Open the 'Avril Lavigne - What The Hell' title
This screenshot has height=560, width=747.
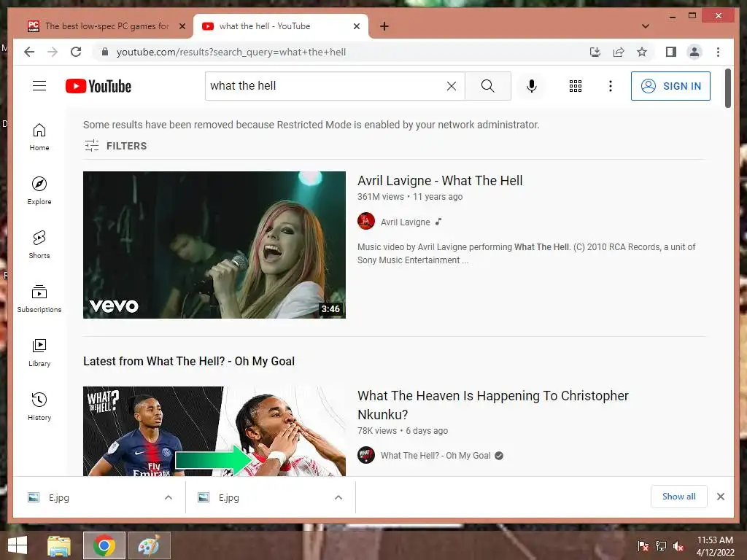pos(440,181)
